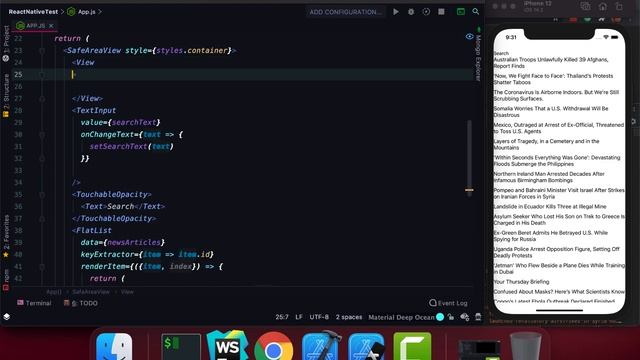640x360 pixels.
Task: Tap the Search text in simulator app
Action: 501,53
